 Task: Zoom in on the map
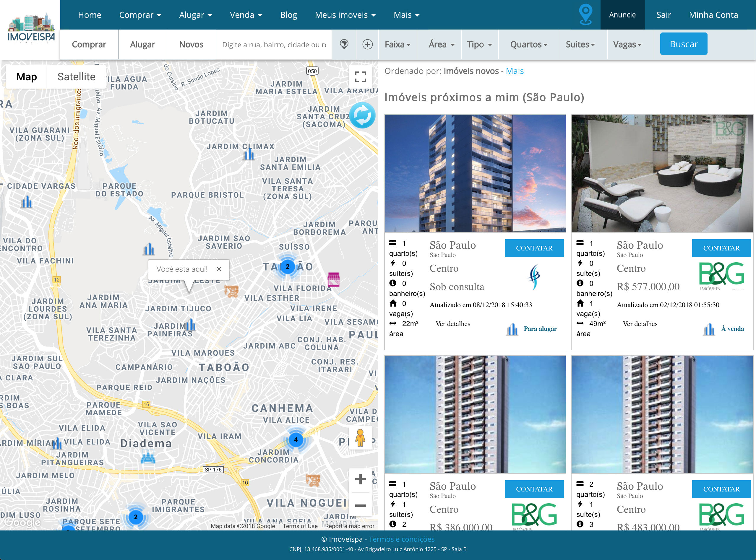pyautogui.click(x=360, y=479)
